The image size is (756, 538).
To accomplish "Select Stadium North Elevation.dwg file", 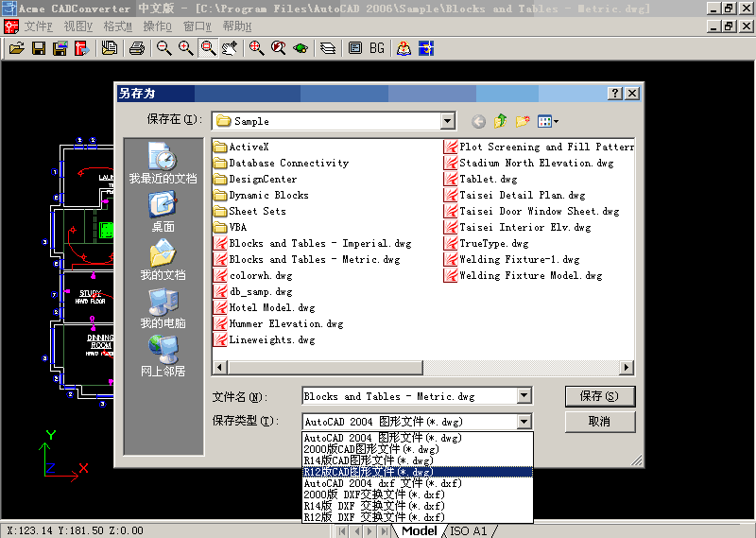I will [529, 163].
